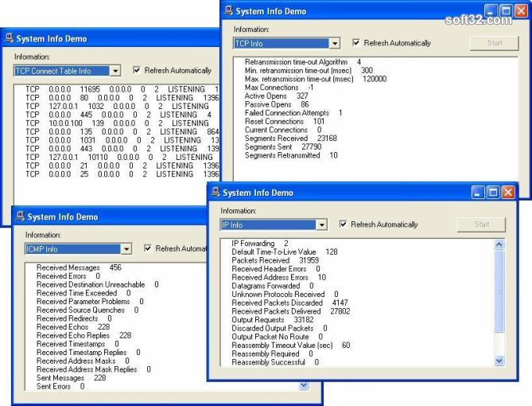The width and height of the screenshot is (532, 406).
Task: Select the Max Connections -1 row
Action: point(279,88)
